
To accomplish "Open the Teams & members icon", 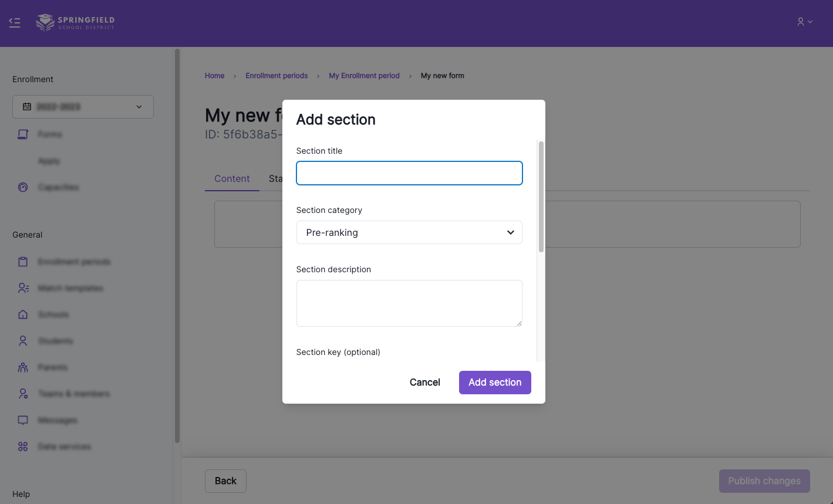I will [x=23, y=394].
